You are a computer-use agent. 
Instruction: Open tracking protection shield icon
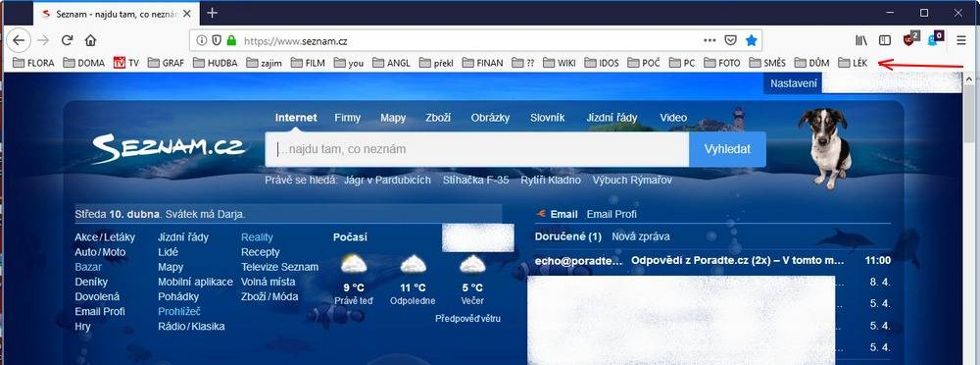(217, 40)
